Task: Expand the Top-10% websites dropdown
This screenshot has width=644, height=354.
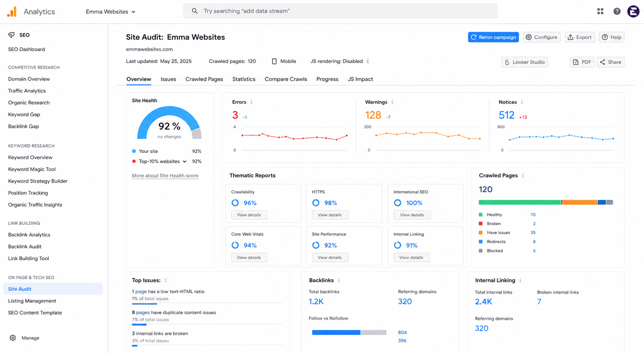Action: 184,161
